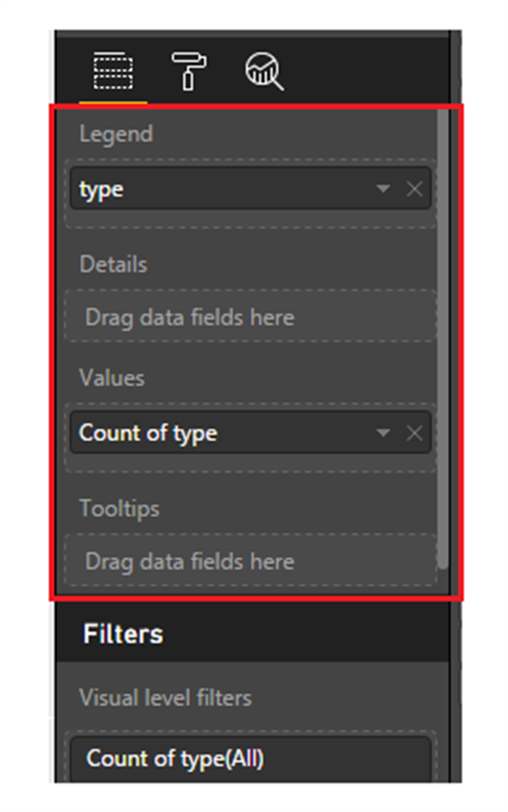Viewport: 508px width, 812px height.
Task: Remove the type field from Legend
Action: (x=414, y=189)
